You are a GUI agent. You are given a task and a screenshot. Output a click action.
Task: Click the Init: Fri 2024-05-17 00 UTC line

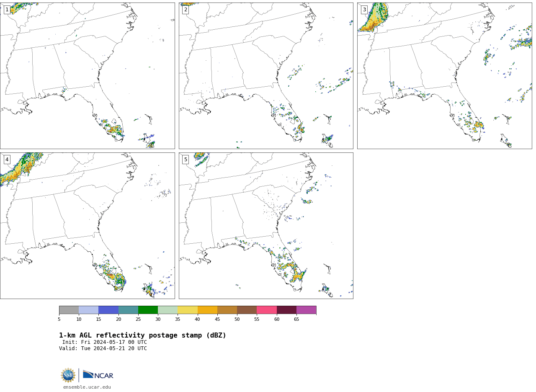pyautogui.click(x=105, y=342)
